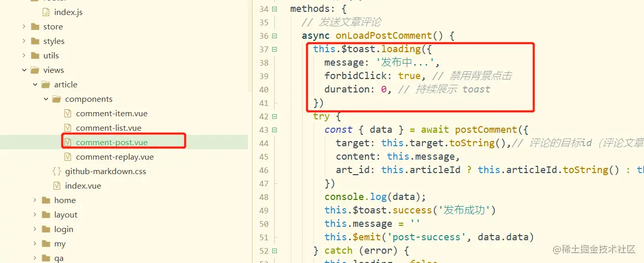The image size is (644, 263).
Task: Click the open components folder icon
Action: tap(57, 99)
